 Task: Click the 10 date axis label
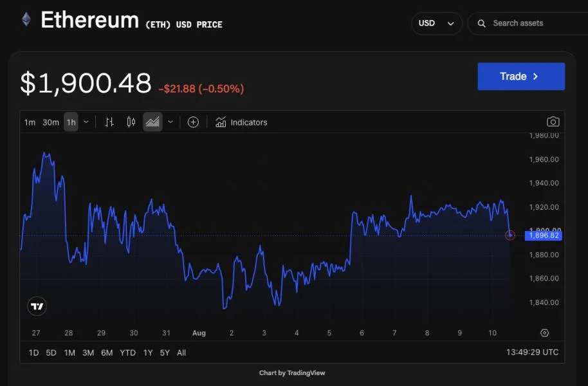click(492, 333)
